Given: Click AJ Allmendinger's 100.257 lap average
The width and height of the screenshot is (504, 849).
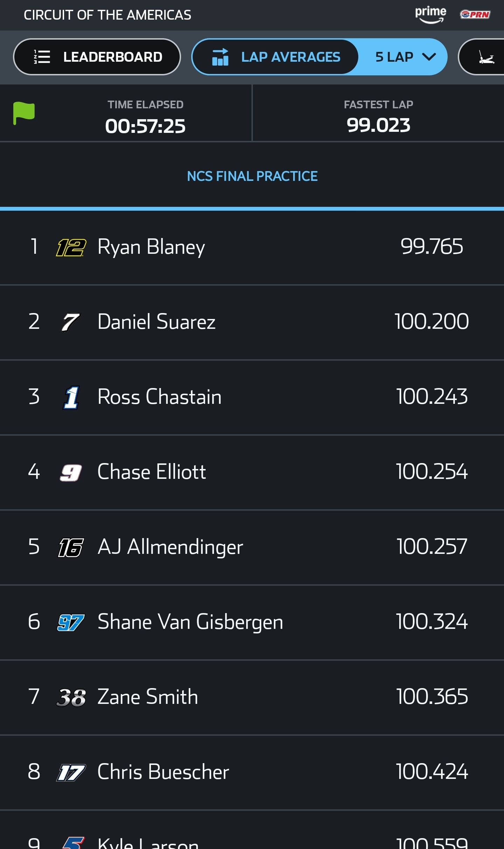Looking at the screenshot, I should pos(432,547).
